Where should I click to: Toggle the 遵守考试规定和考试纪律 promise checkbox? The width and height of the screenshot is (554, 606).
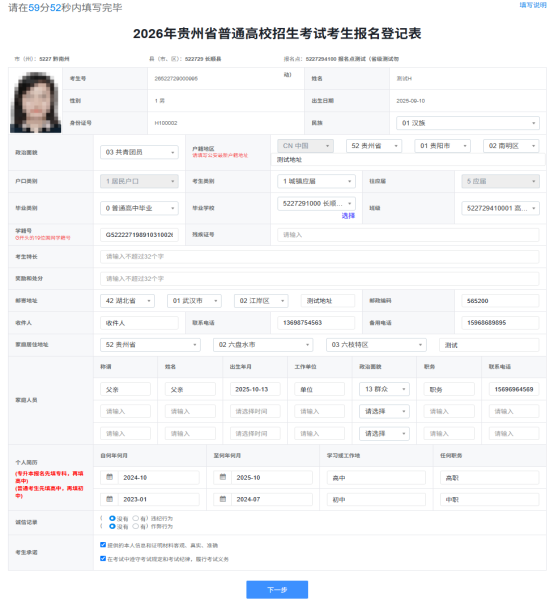(103, 558)
